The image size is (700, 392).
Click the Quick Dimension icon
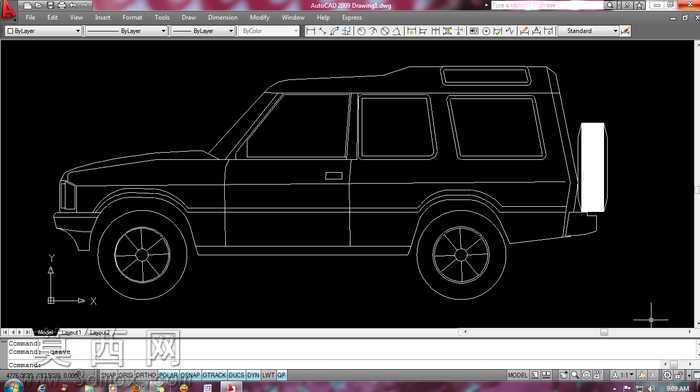pos(411,31)
